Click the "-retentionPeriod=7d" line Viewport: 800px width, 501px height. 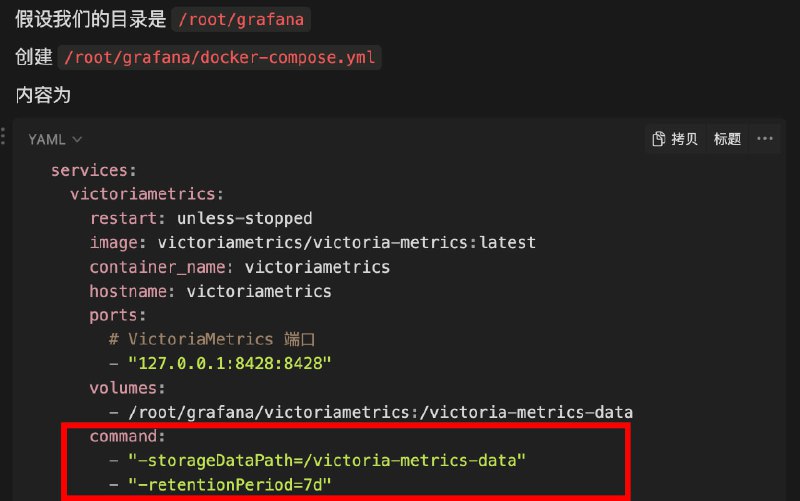[220, 485]
